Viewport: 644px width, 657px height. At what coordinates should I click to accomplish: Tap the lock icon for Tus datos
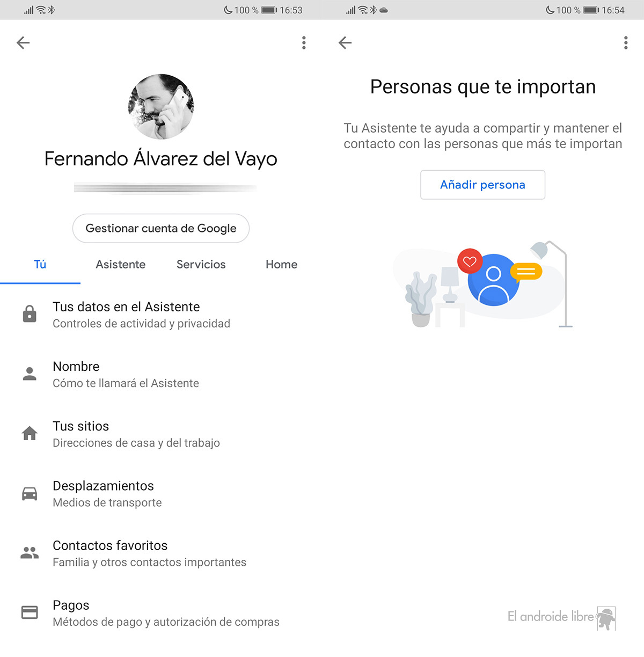pos(30,314)
